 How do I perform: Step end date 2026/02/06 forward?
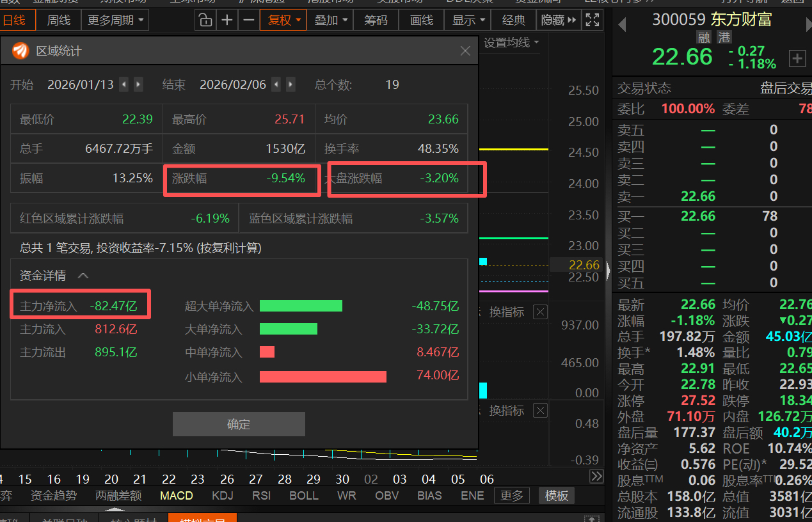pos(291,84)
